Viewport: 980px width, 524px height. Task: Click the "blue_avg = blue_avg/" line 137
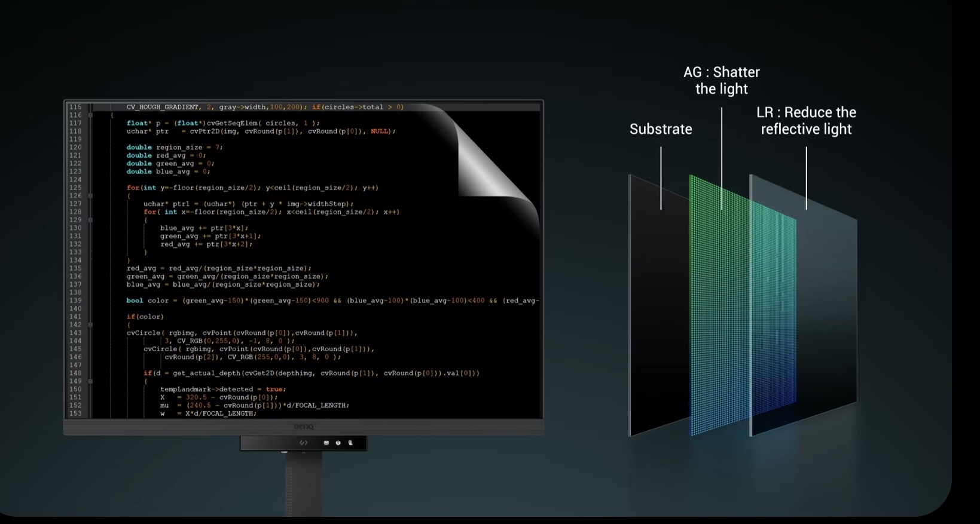pos(223,284)
